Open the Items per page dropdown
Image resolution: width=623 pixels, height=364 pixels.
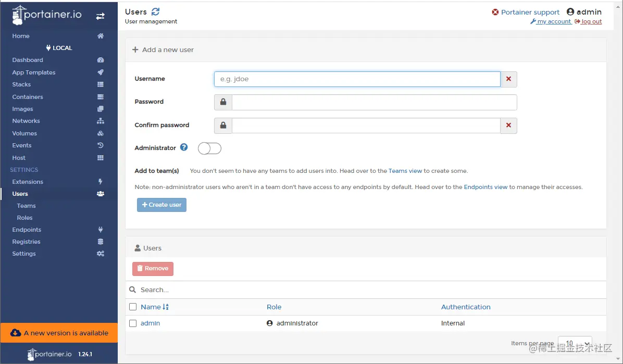click(x=575, y=343)
